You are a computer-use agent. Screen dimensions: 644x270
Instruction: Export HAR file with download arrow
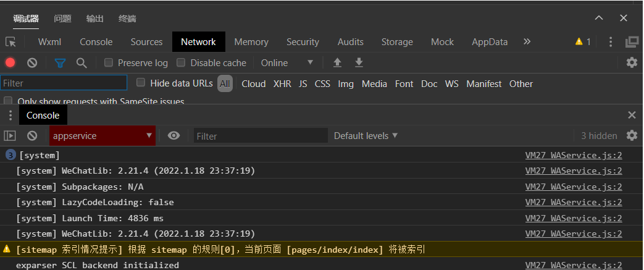click(359, 62)
